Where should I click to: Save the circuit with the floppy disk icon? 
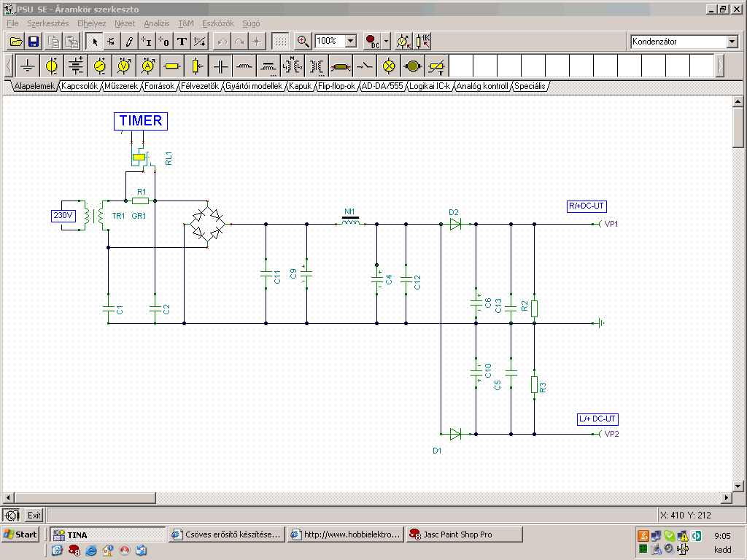[x=34, y=42]
